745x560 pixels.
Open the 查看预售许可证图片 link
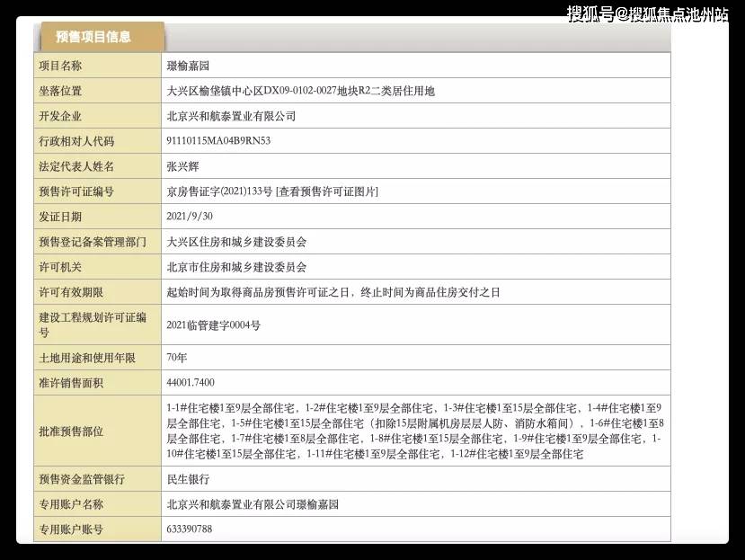(x=327, y=191)
